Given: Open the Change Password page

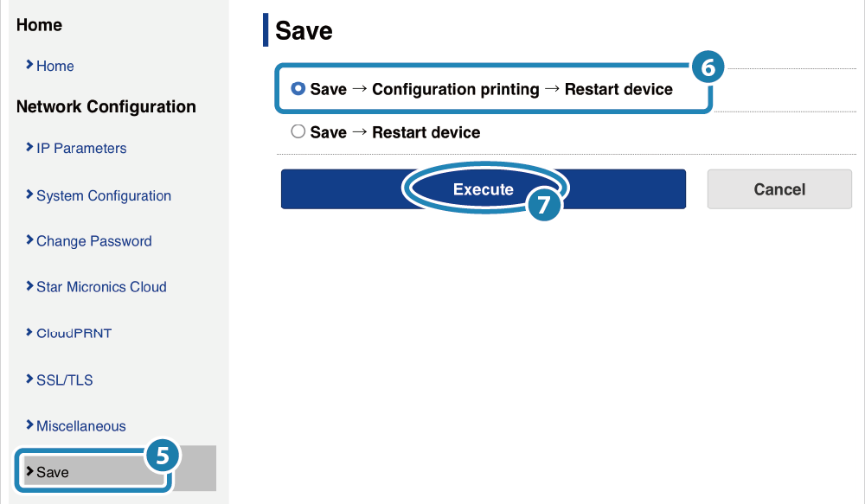Looking at the screenshot, I should click(93, 241).
